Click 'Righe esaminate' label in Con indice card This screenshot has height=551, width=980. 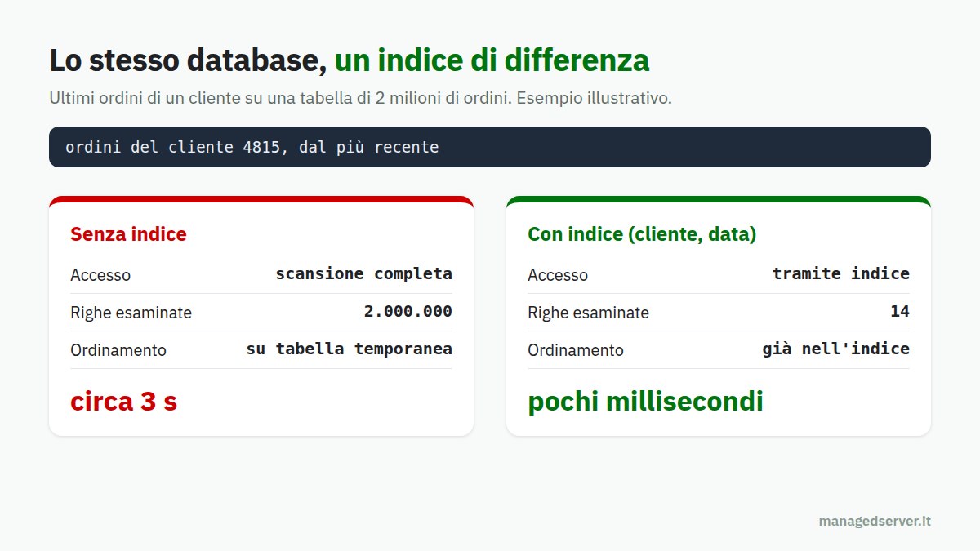tap(588, 313)
